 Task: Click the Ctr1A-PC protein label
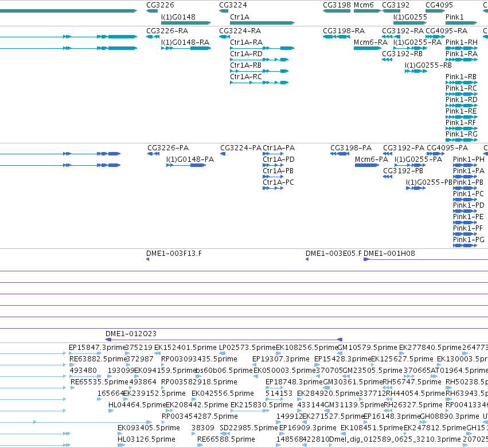pyautogui.click(x=278, y=182)
